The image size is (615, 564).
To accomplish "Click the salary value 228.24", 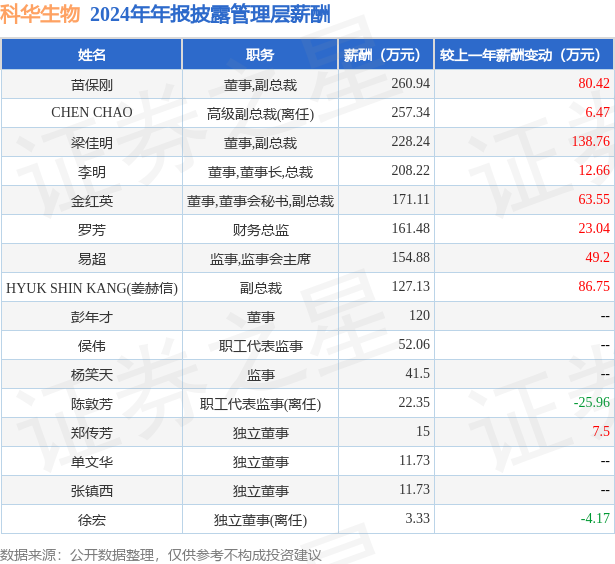I will [x=411, y=141].
